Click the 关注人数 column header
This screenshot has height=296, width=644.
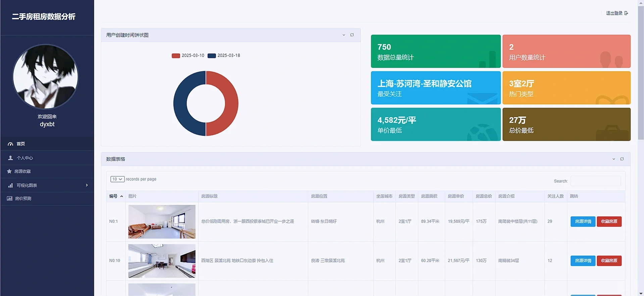click(555, 196)
